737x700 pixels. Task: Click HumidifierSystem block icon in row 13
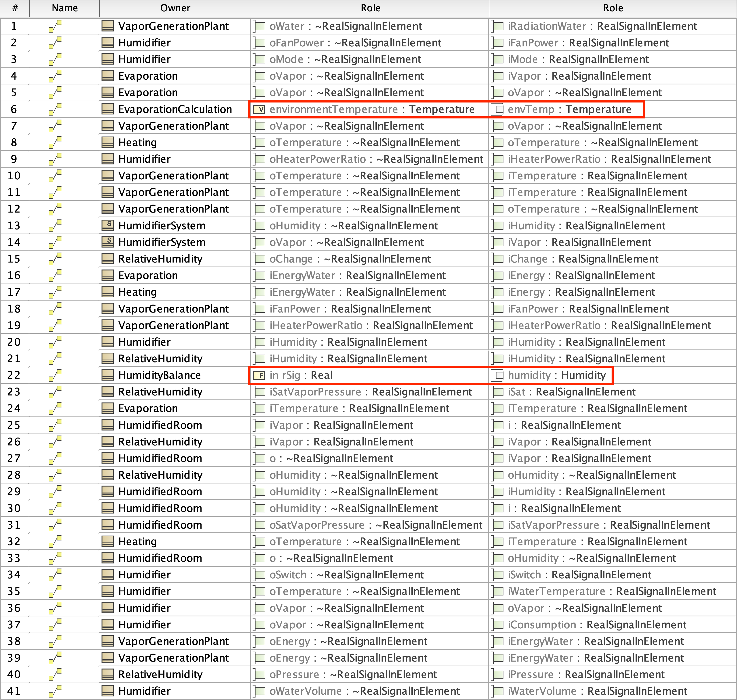point(108,225)
